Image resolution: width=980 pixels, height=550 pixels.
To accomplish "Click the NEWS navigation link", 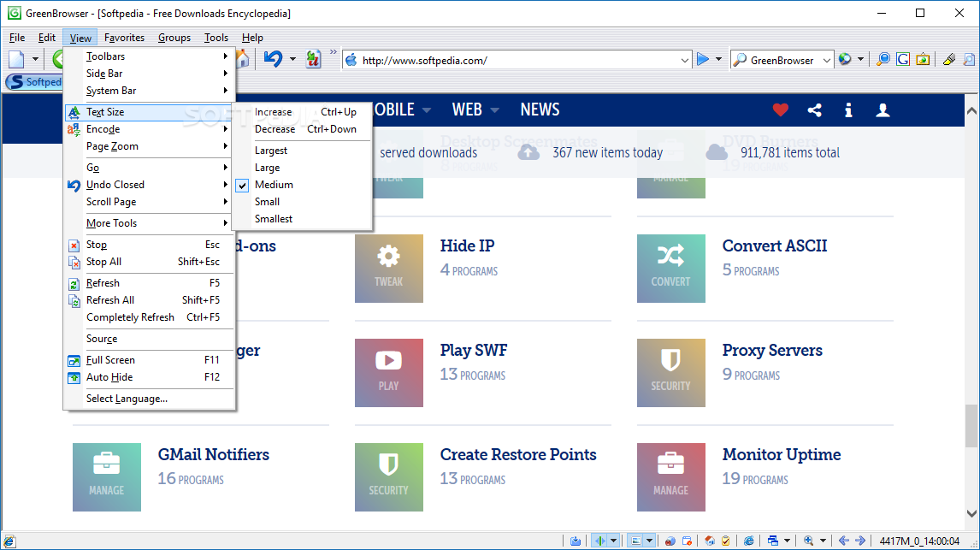I will [x=540, y=110].
